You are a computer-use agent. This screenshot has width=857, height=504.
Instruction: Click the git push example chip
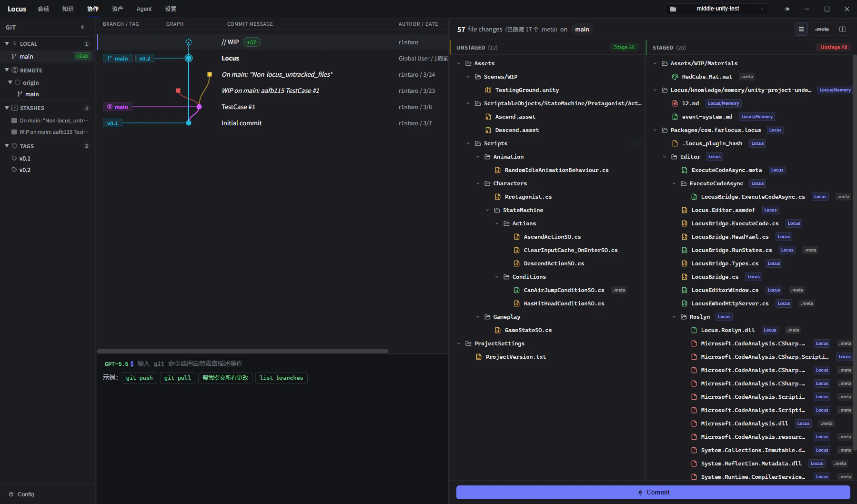(x=140, y=378)
